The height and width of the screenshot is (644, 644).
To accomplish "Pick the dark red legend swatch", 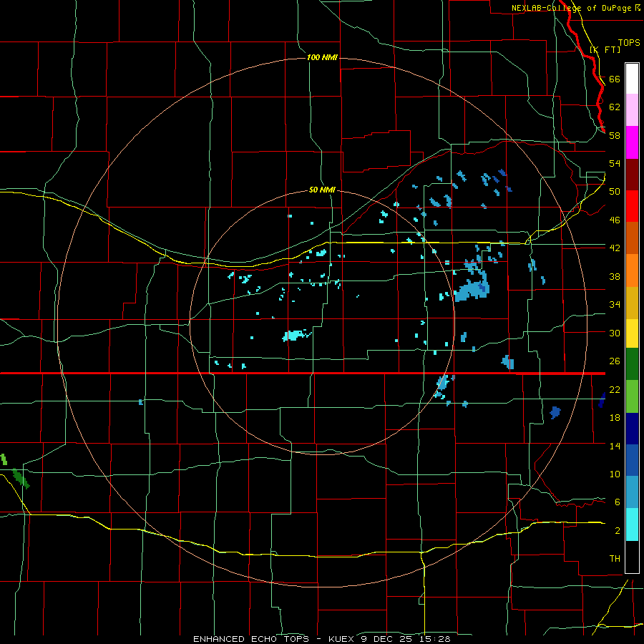I will point(632,175).
